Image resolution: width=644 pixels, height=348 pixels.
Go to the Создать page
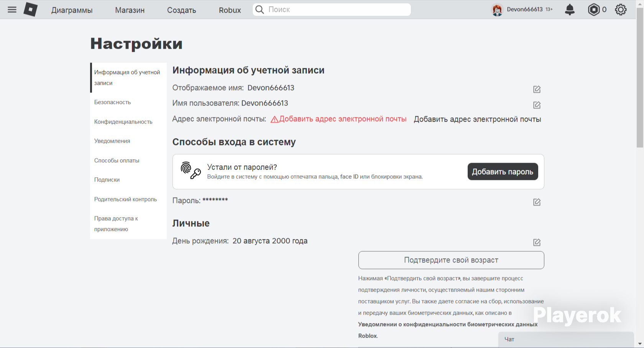[x=182, y=10]
